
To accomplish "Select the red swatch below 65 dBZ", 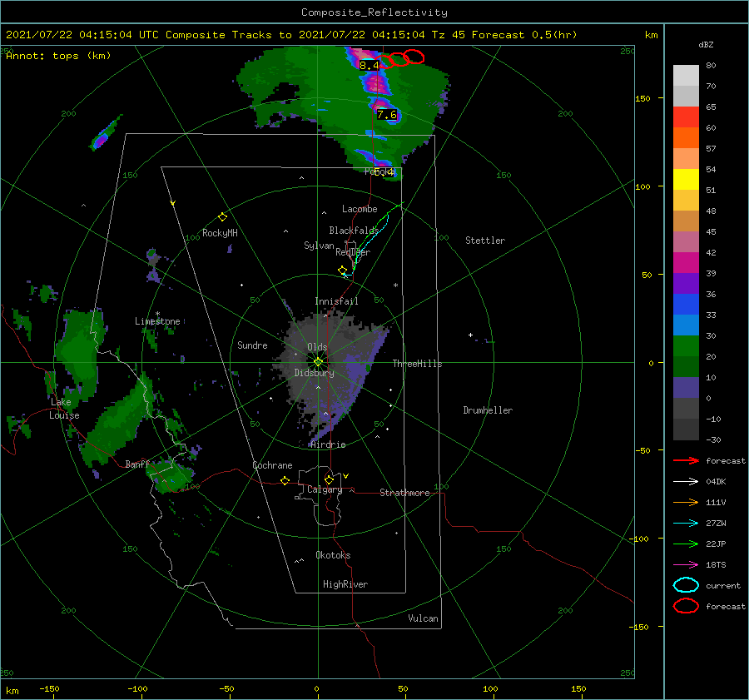I will (686, 117).
